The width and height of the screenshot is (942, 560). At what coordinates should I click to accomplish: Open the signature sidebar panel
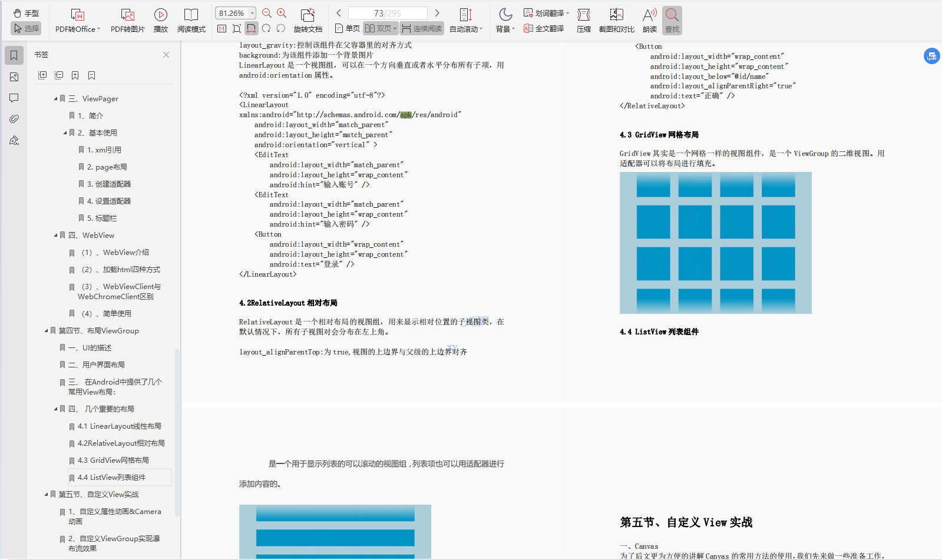(x=14, y=140)
